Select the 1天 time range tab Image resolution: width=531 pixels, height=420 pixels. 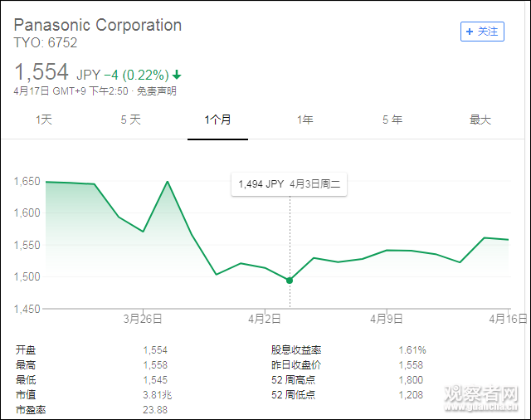tap(44, 120)
